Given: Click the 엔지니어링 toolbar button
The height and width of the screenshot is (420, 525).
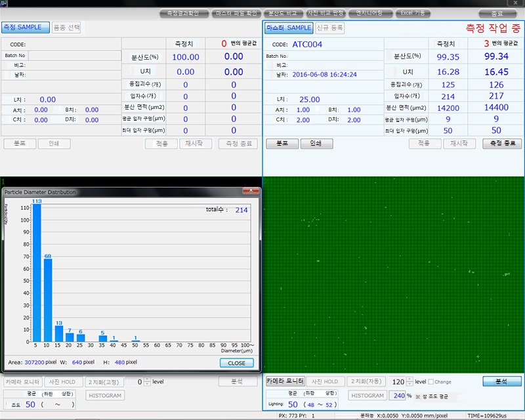Looking at the screenshot, I should [x=371, y=13].
